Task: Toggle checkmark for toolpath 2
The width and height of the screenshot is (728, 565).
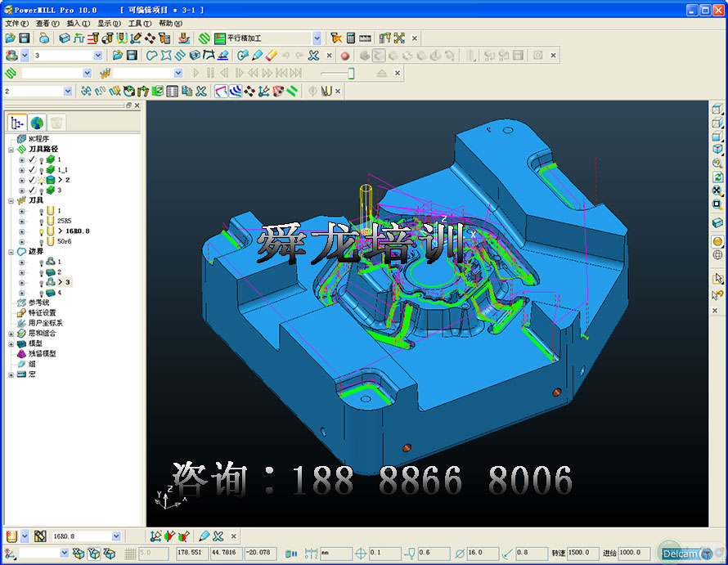Action: point(32,180)
